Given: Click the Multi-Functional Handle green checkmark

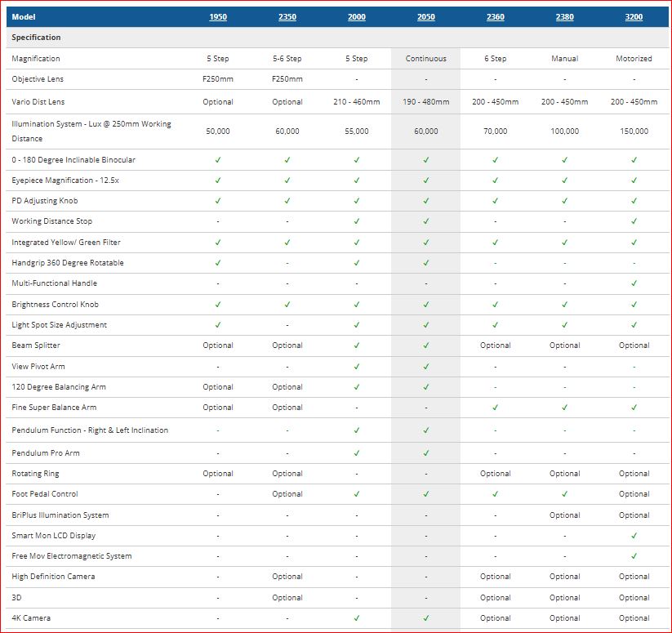Looking at the screenshot, I should pos(634,283).
